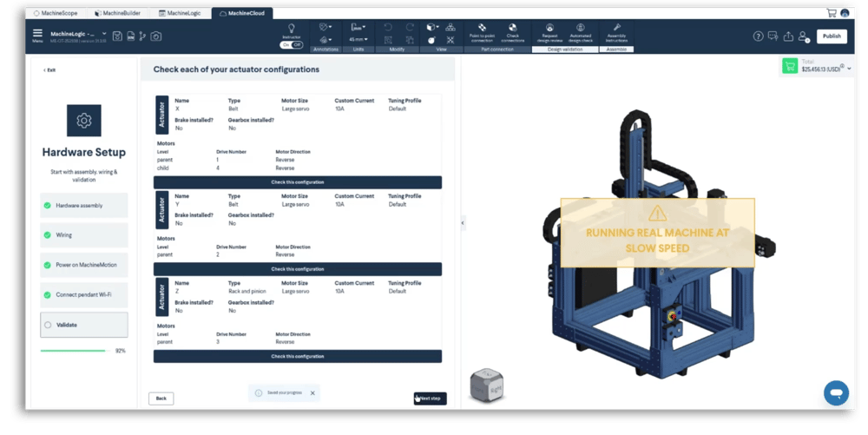Select the Validate step
This screenshot has height=435, width=868.
pyautogui.click(x=84, y=325)
